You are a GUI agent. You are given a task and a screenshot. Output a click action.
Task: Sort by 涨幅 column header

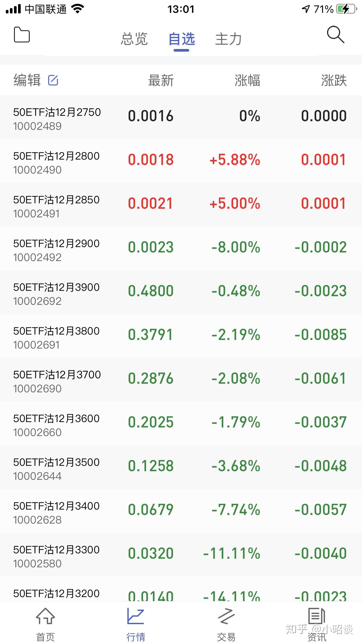pyautogui.click(x=247, y=80)
